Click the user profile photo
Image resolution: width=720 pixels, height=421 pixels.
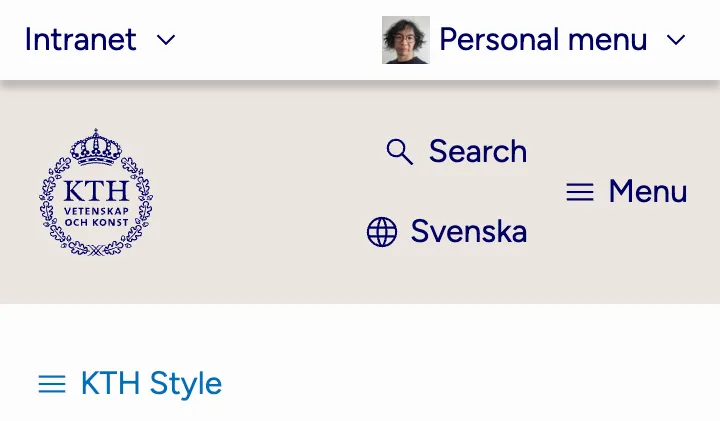pos(406,40)
